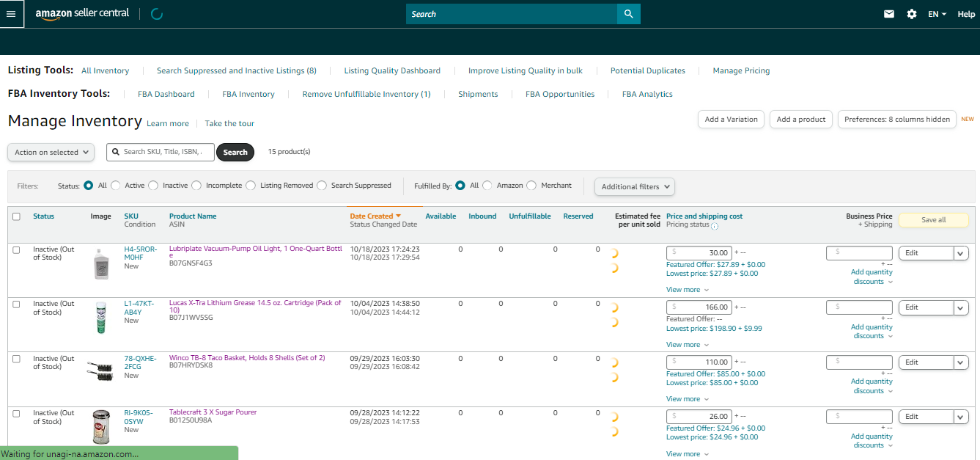The width and height of the screenshot is (980, 460).
Task: Open the Learn more link
Action: click(168, 124)
